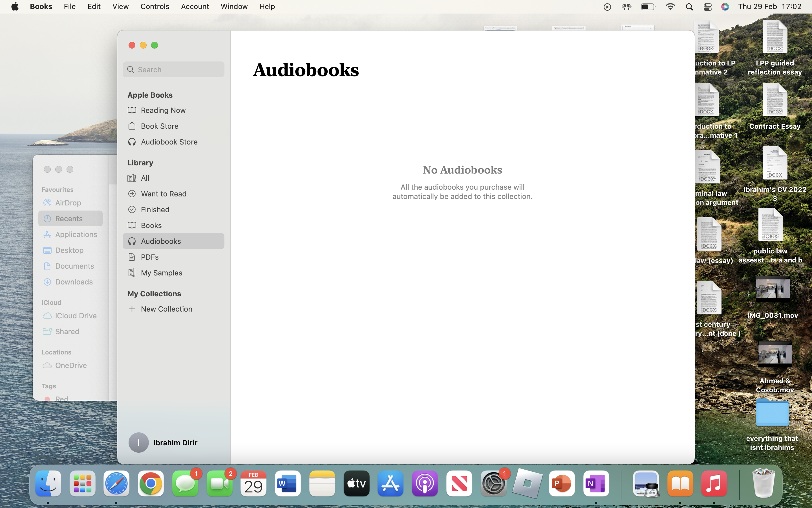Screen dimensions: 812x508
Task: Launch Safari from the Dock
Action: pos(116,484)
